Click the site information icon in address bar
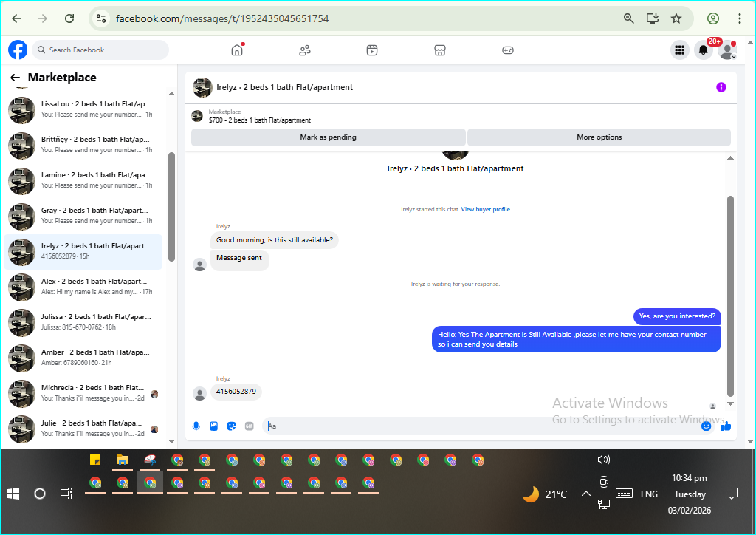Image resolution: width=756 pixels, height=535 pixels. tap(100, 18)
